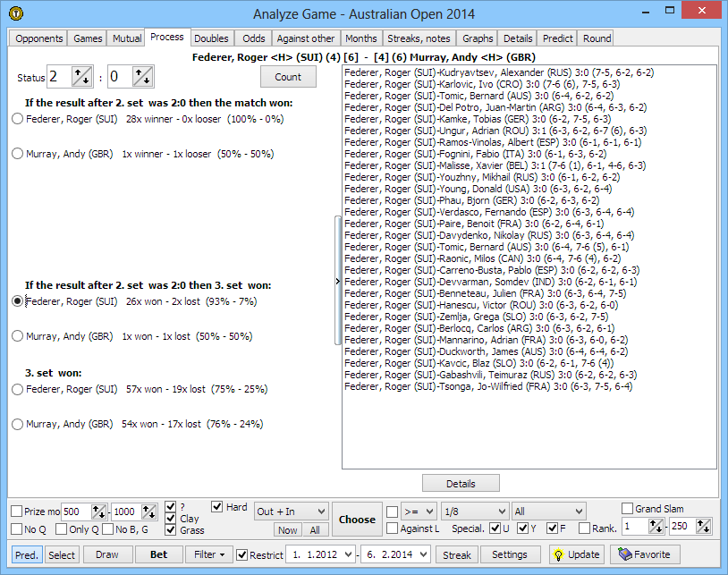Click the Draw button
Screen dimensions: 728x575
(x=106, y=554)
